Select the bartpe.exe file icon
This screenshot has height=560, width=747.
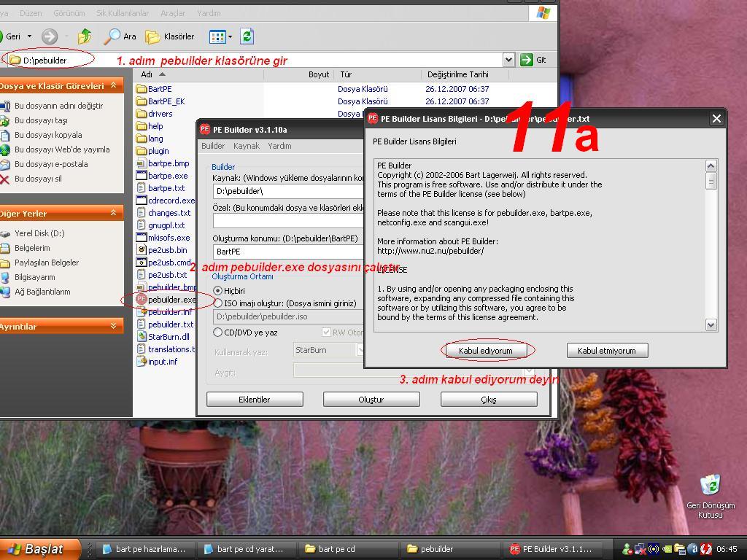142,175
